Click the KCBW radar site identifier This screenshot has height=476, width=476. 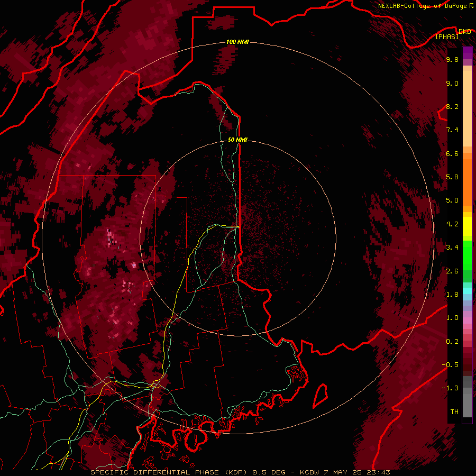(x=310, y=472)
